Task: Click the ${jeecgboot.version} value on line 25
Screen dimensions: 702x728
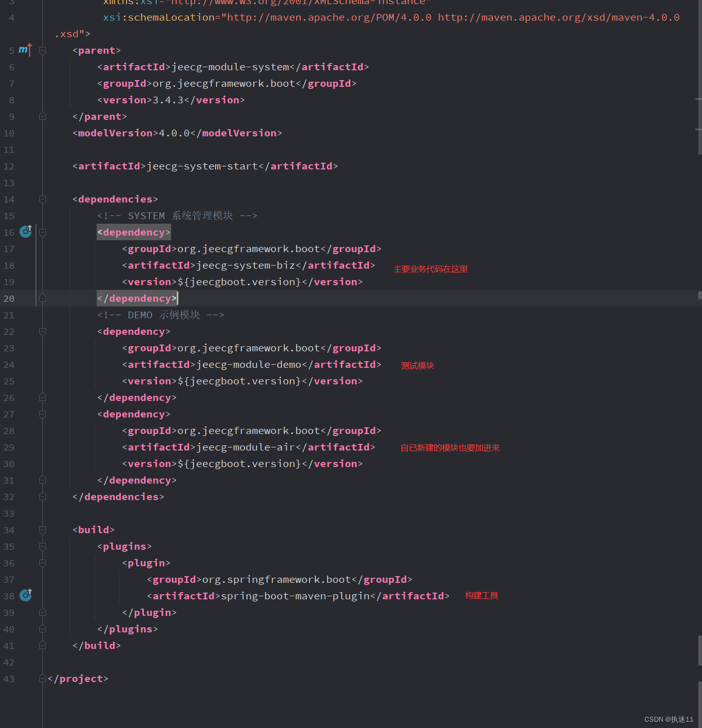Action: (239, 381)
